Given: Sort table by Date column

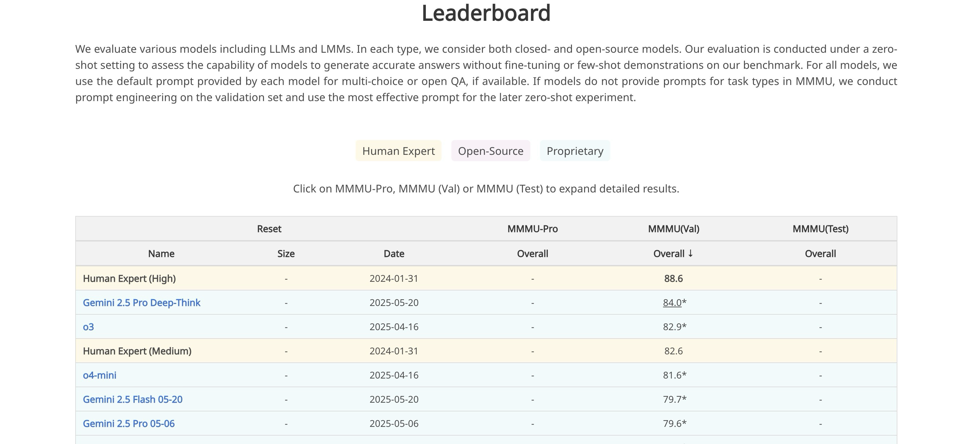Looking at the screenshot, I should click(394, 254).
